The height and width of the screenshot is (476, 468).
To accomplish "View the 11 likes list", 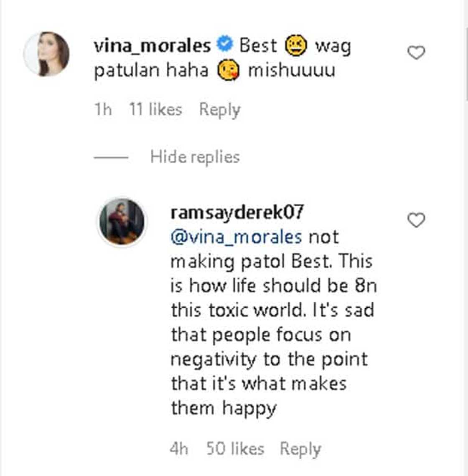I will (x=155, y=109).
